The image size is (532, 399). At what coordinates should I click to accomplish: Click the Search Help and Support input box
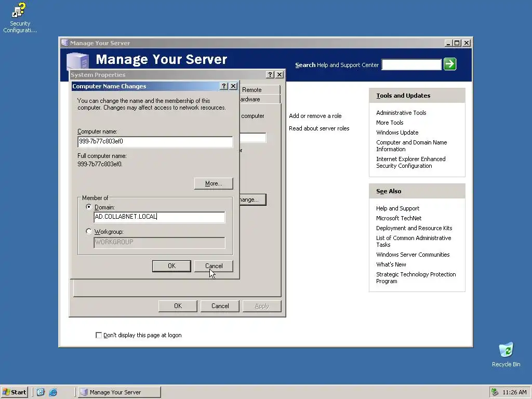pos(411,64)
